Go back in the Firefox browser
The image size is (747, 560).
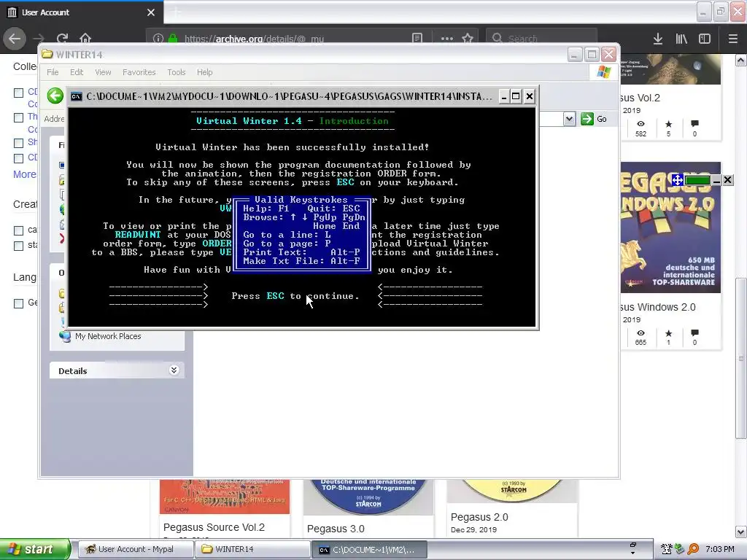click(x=15, y=39)
